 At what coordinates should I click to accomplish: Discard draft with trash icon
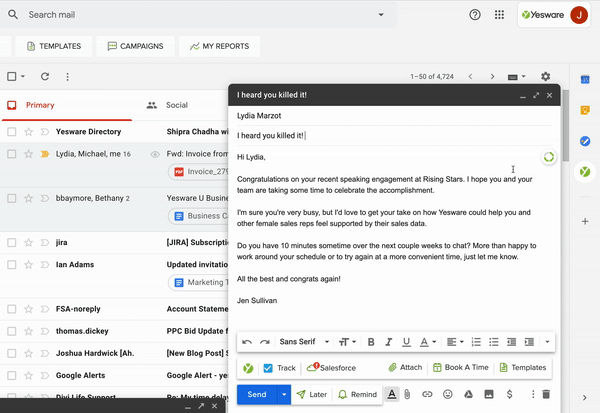[x=547, y=395]
